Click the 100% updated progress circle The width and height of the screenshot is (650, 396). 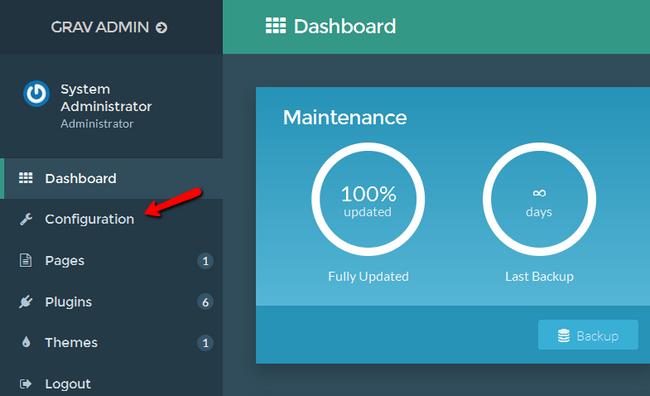pos(368,199)
